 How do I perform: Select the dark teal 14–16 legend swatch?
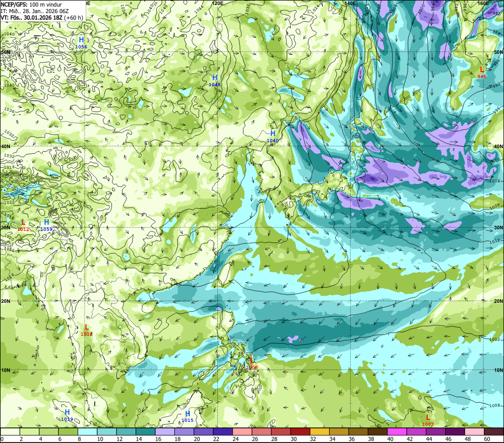146,431
